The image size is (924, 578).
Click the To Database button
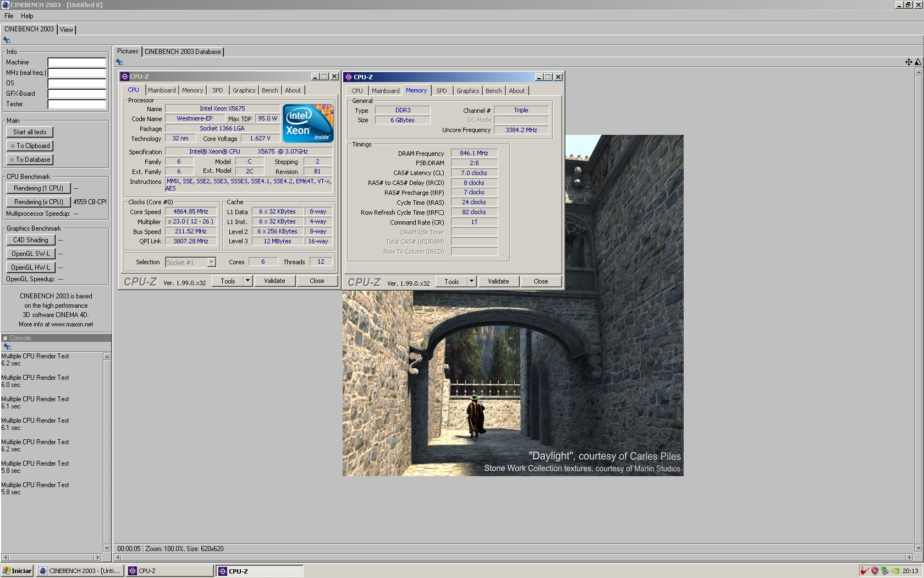click(x=30, y=160)
